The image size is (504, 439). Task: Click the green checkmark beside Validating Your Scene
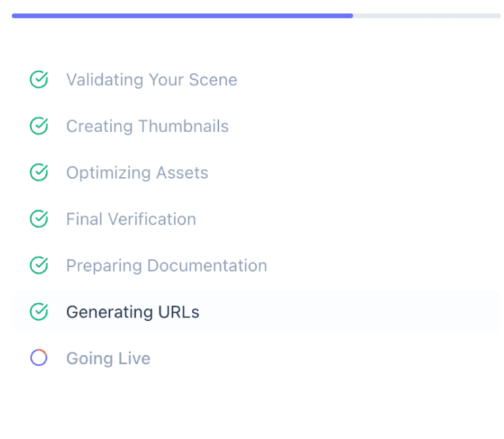39,80
